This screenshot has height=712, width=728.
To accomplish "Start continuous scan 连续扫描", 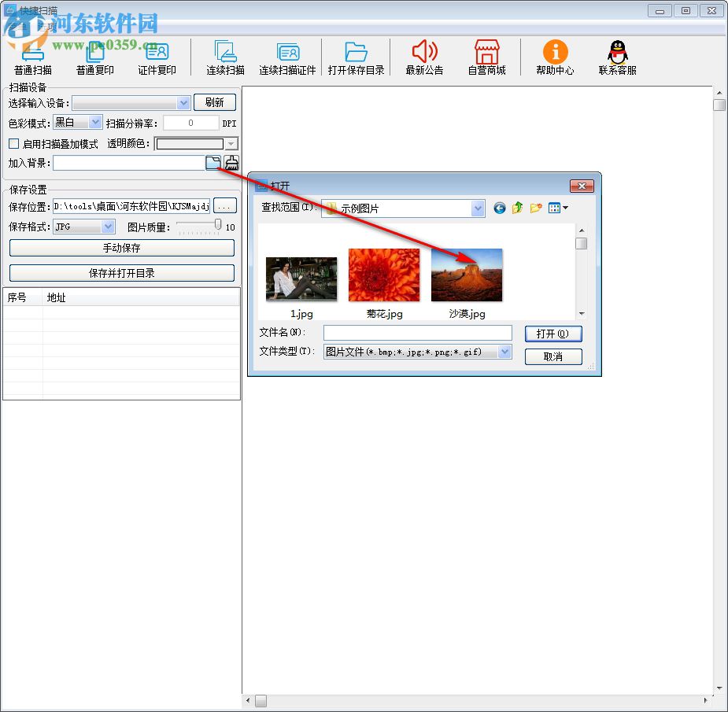I will [225, 58].
